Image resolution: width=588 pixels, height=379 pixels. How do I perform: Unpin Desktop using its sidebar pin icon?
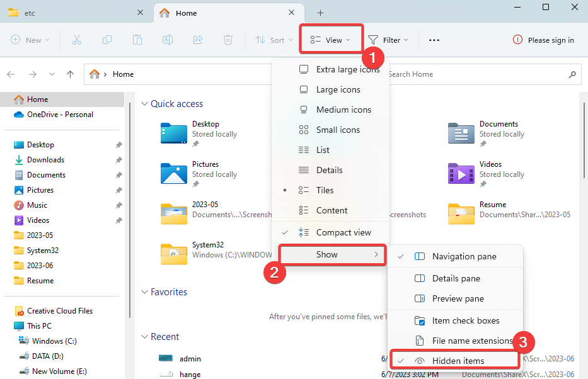(x=119, y=145)
